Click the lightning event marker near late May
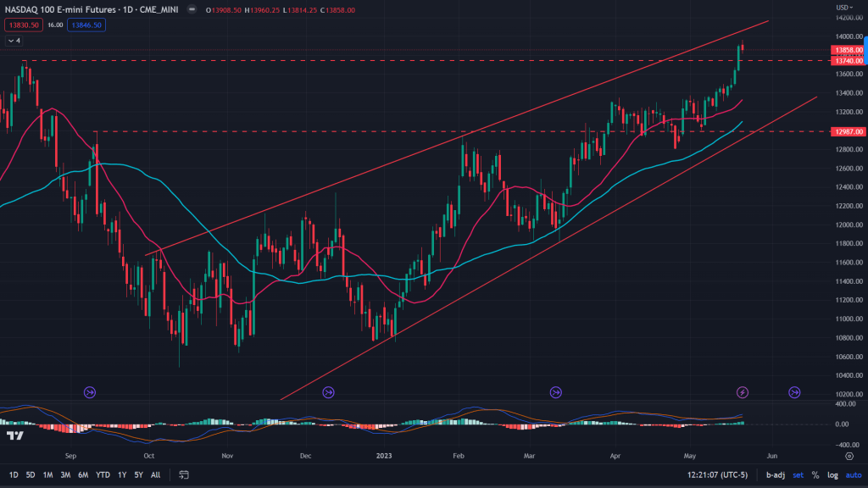This screenshot has height=488, width=868. 743,392
